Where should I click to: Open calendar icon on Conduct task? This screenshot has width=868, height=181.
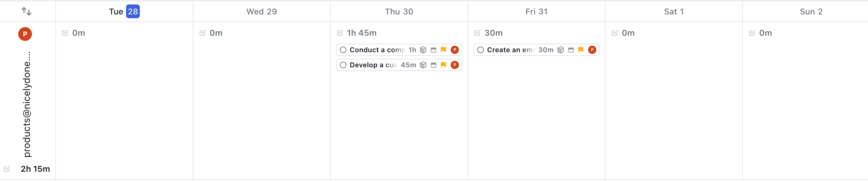point(433,50)
